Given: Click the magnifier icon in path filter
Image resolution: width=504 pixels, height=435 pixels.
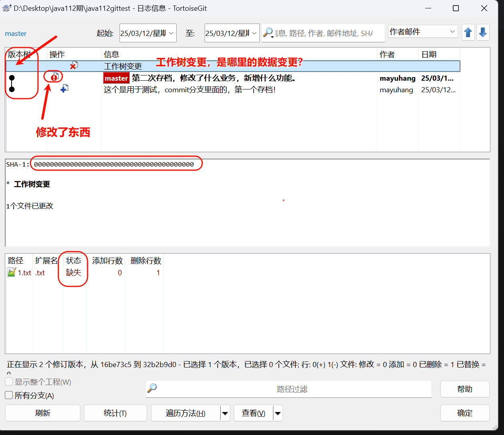Looking at the screenshot, I should coord(152,388).
